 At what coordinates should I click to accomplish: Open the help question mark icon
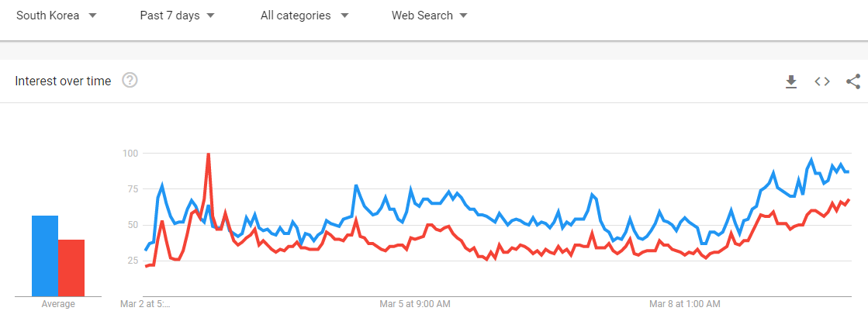130,80
